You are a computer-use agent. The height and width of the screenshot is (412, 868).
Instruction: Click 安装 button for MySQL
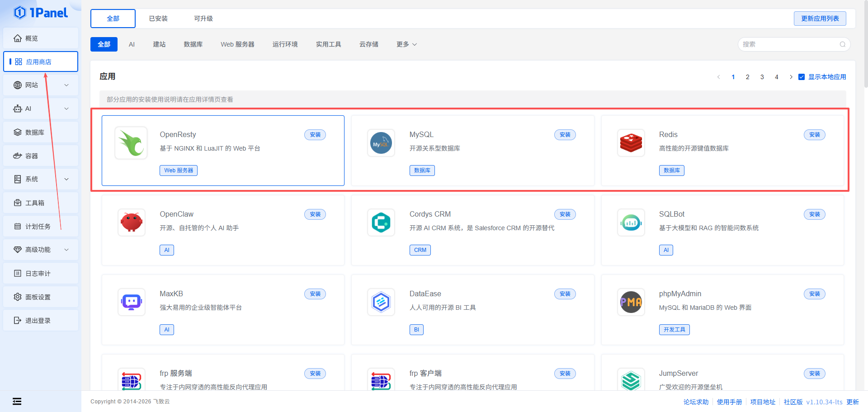(565, 135)
